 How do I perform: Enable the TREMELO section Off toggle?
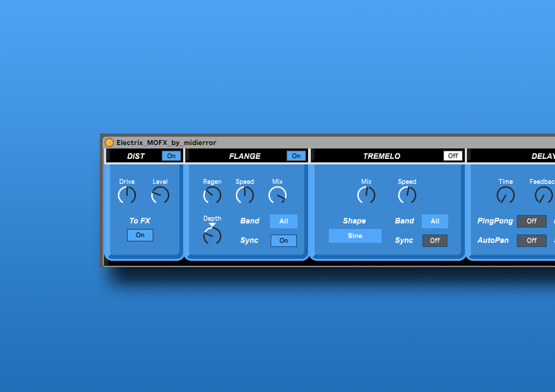453,156
